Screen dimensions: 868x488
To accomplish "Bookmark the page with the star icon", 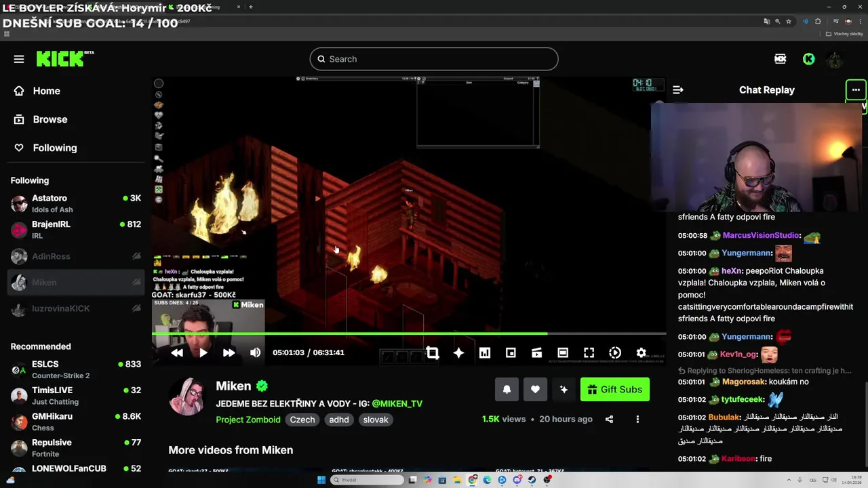I will [789, 21].
